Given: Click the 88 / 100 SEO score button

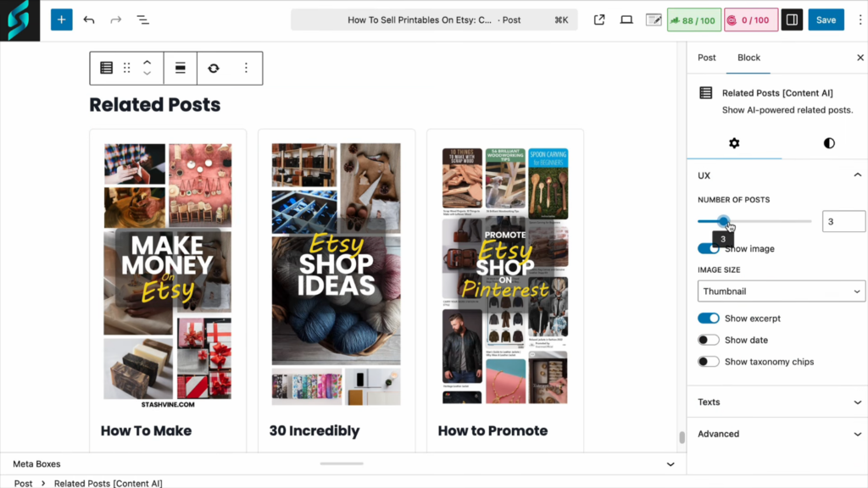Looking at the screenshot, I should pos(693,19).
